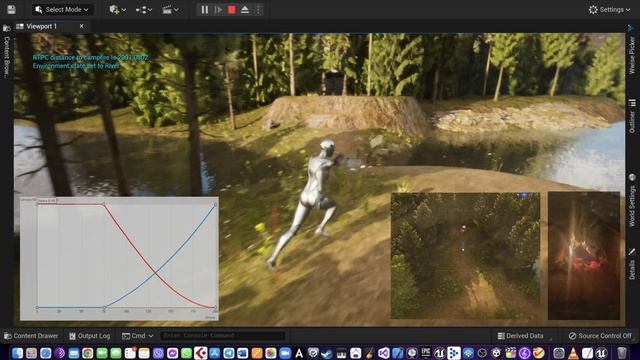Open Messenger from the dock
This screenshot has height=360, width=640.
coord(173,353)
